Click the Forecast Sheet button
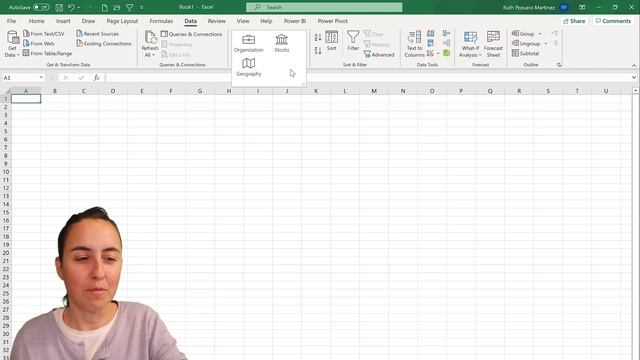The width and height of the screenshot is (640, 360). coord(493,44)
